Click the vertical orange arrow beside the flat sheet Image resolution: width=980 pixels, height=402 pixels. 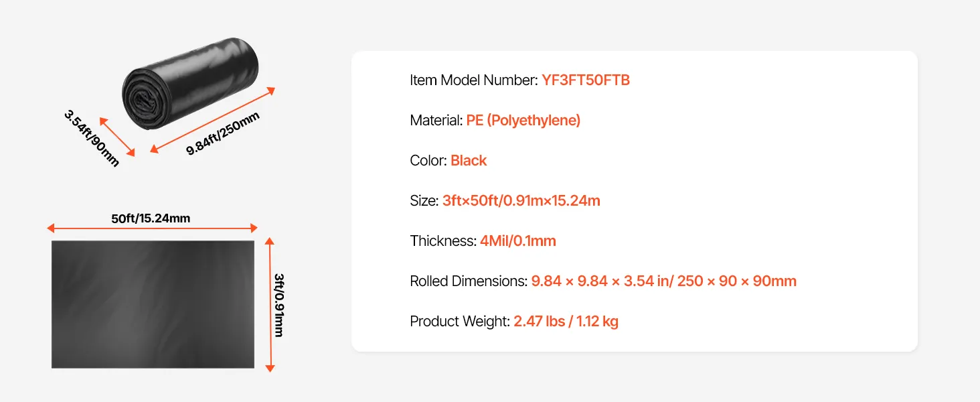(270, 304)
